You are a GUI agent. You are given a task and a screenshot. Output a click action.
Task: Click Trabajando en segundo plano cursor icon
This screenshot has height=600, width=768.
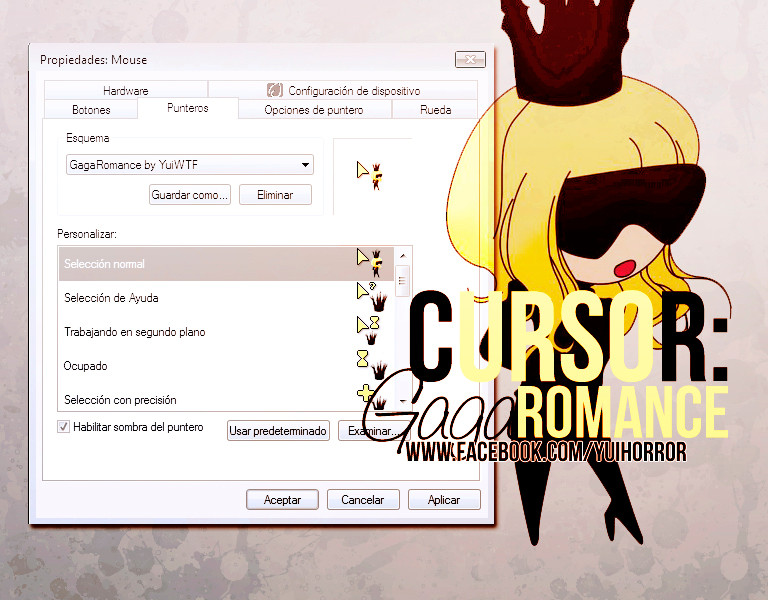pos(368,330)
